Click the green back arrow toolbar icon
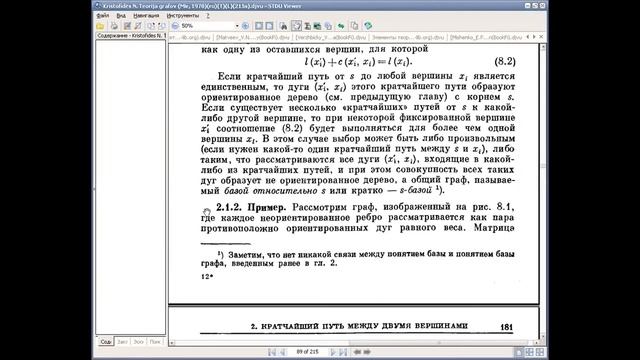The height and width of the screenshot is (360, 640). (x=341, y=26)
